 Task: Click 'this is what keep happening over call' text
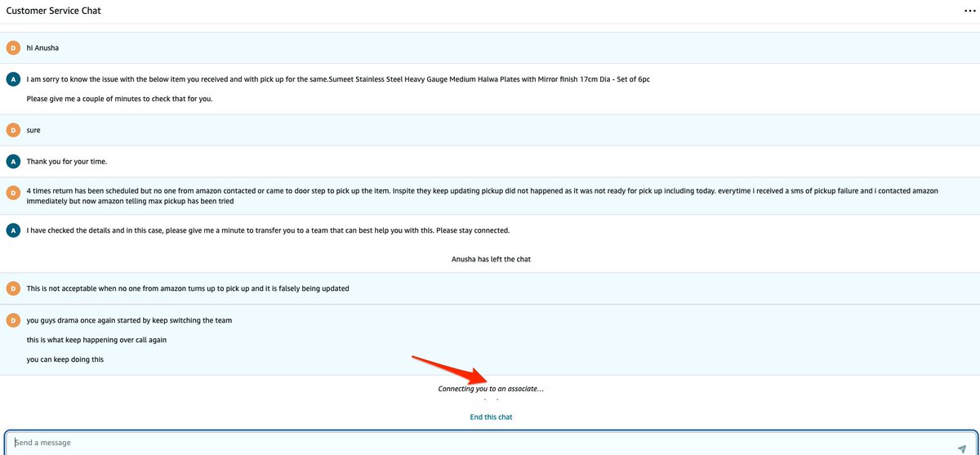click(96, 340)
